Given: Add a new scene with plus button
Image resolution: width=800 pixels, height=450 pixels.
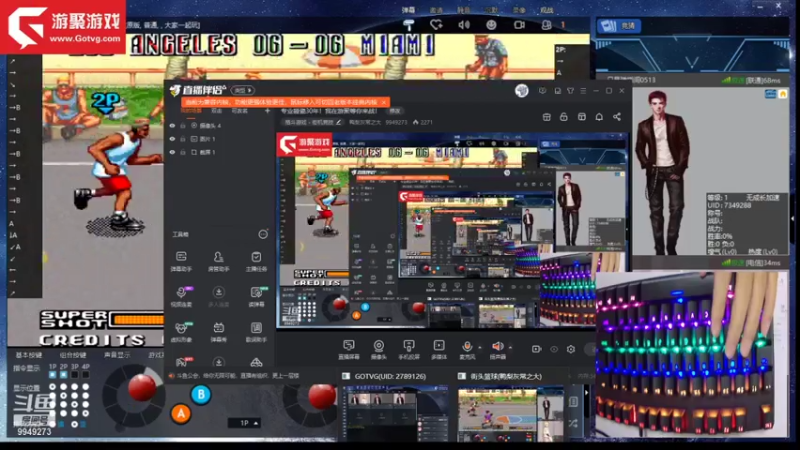Looking at the screenshot, I should pyautogui.click(x=267, y=111).
